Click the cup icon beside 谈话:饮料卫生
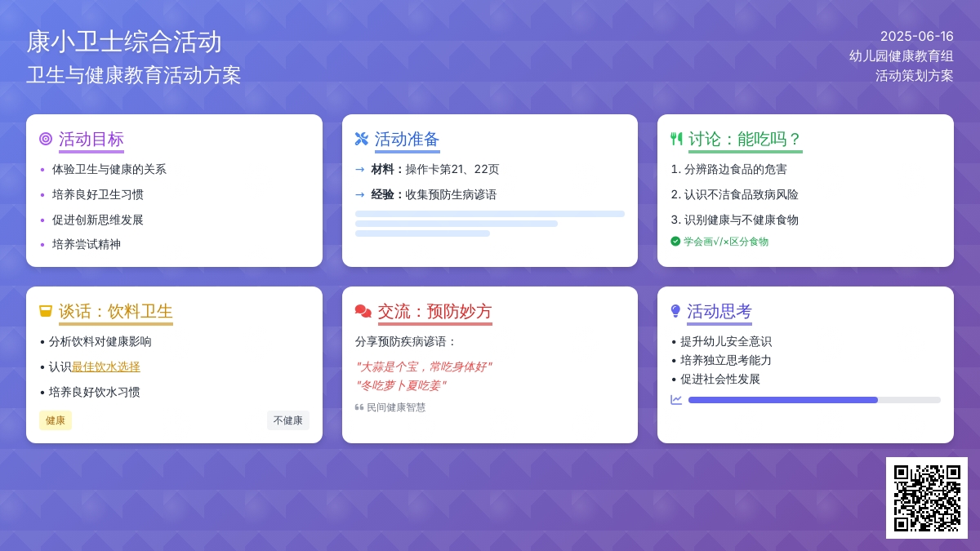The image size is (980, 551). coord(46,311)
